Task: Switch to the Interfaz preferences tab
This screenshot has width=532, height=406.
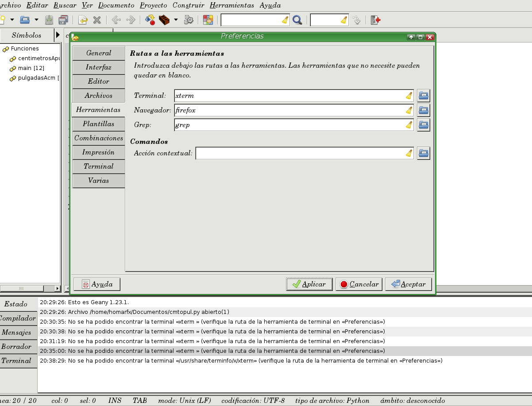Action: click(99, 67)
